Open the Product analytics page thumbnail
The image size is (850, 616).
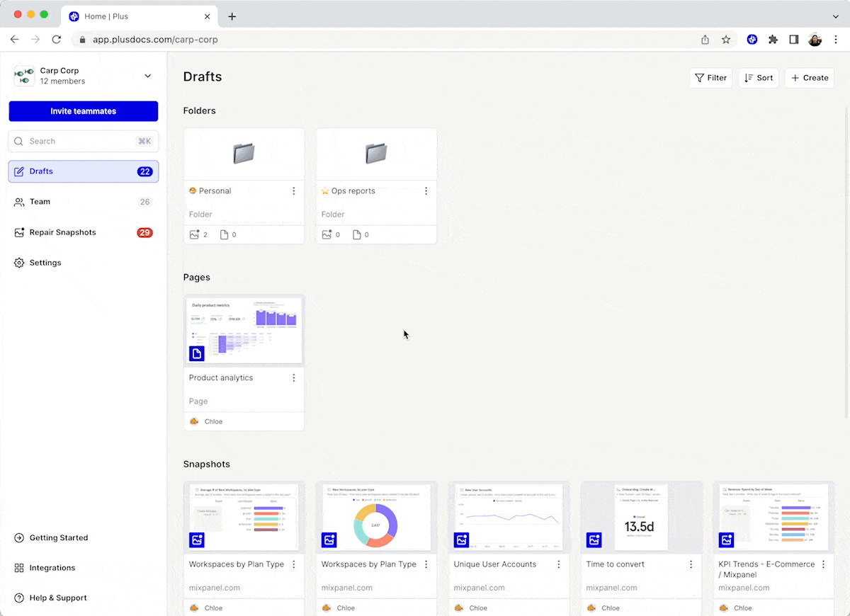click(244, 330)
